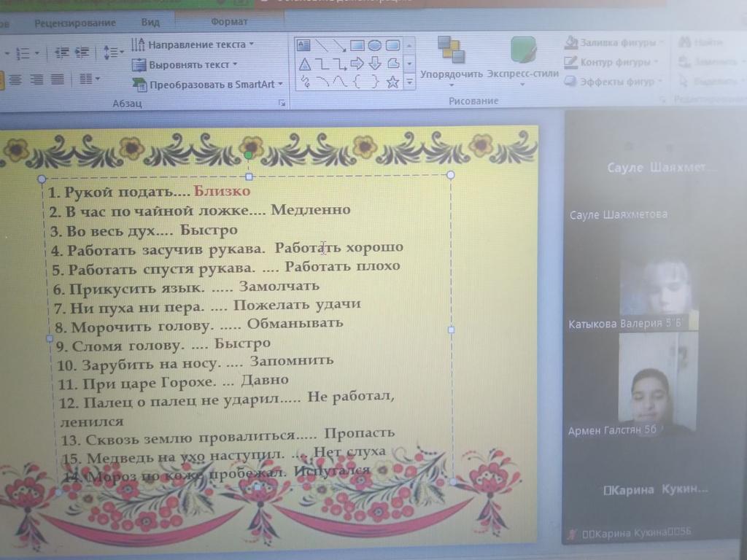
Task: Select the rectangle shape tool
Action: tap(357, 45)
